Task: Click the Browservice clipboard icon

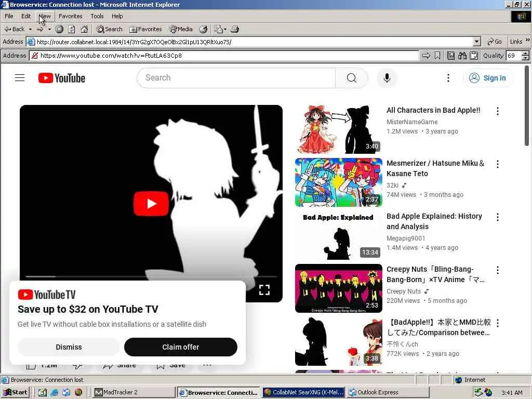Action: pos(474,56)
